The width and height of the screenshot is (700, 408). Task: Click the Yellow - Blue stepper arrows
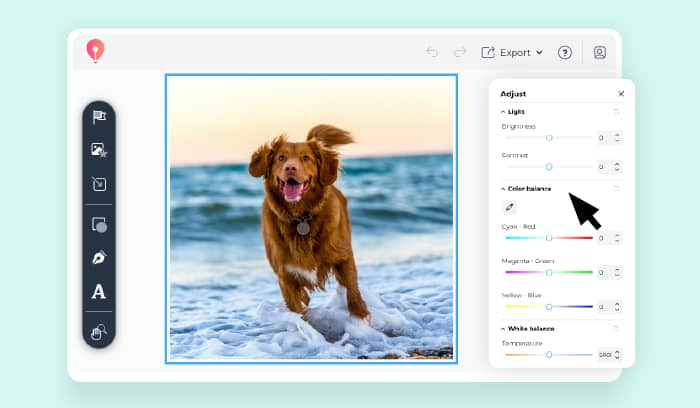pos(617,307)
